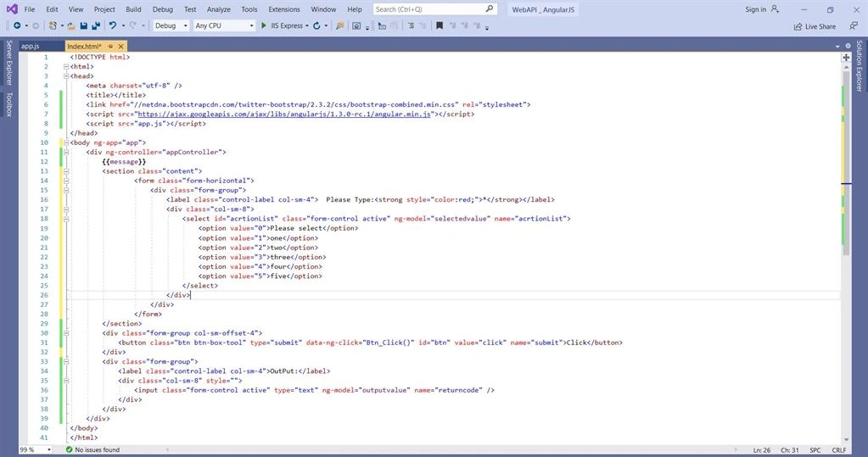The width and height of the screenshot is (868, 457).
Task: Click the Refresh browser icon
Action: point(316,26)
